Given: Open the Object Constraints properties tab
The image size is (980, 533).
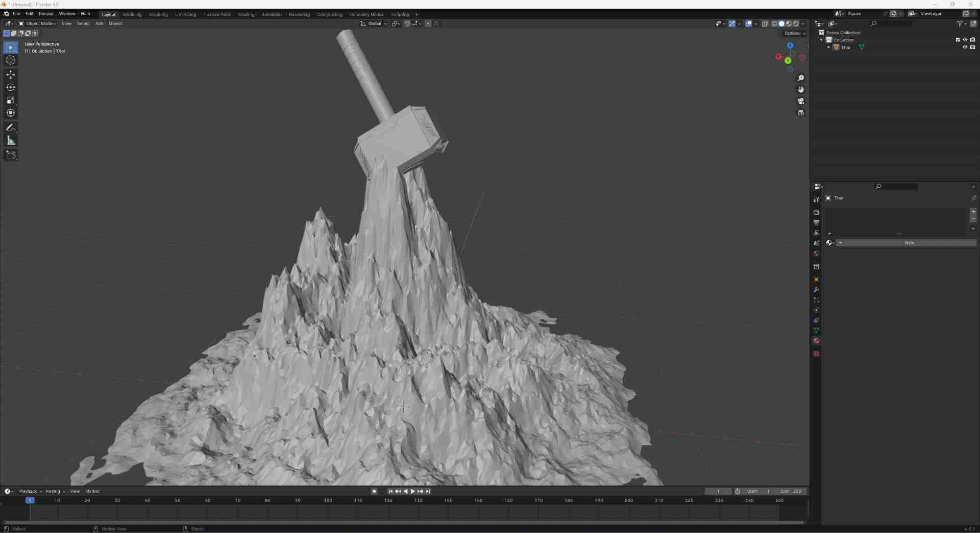Looking at the screenshot, I should coord(816,320).
